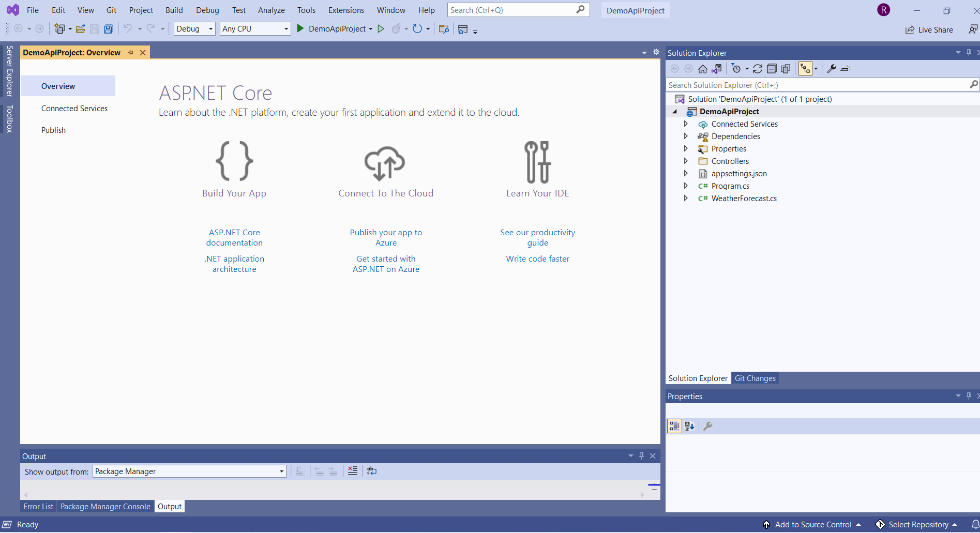Expand the Dependencies tree node
Screen dimensions: 980x533
686,136
